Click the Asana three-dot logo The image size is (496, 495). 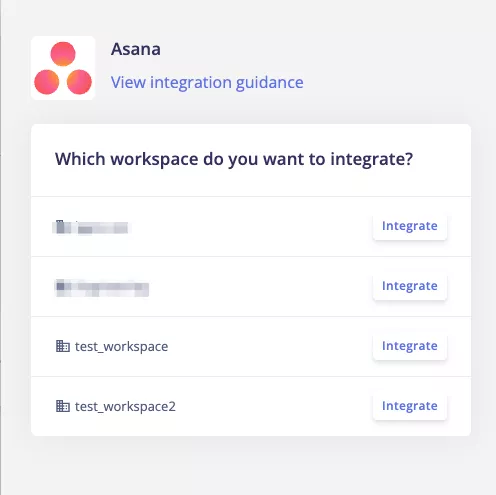(x=63, y=68)
